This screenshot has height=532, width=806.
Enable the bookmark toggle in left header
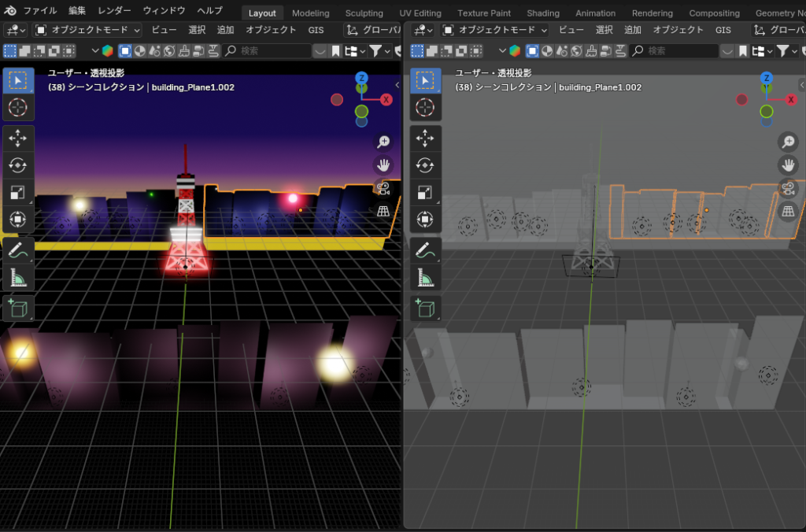[x=336, y=50]
